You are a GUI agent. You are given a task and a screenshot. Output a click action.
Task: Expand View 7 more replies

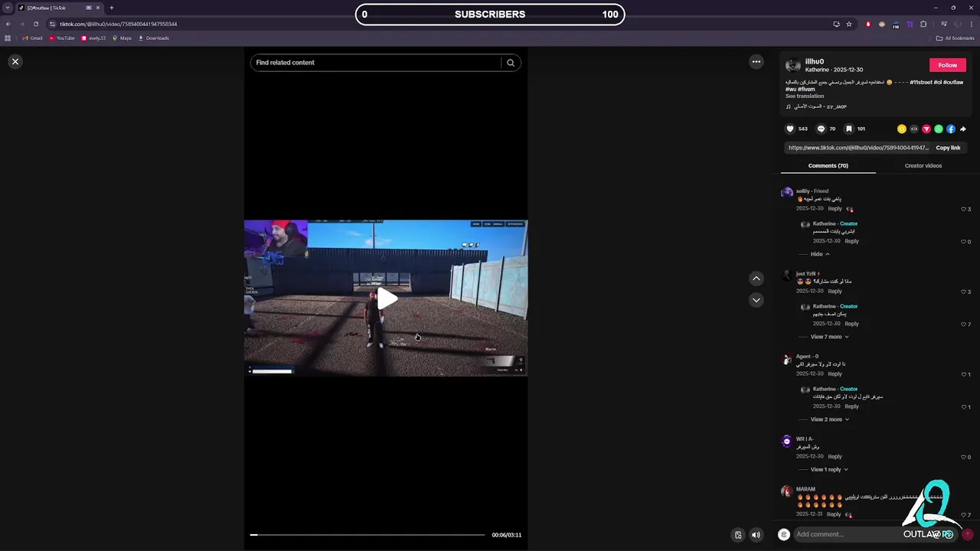(829, 337)
